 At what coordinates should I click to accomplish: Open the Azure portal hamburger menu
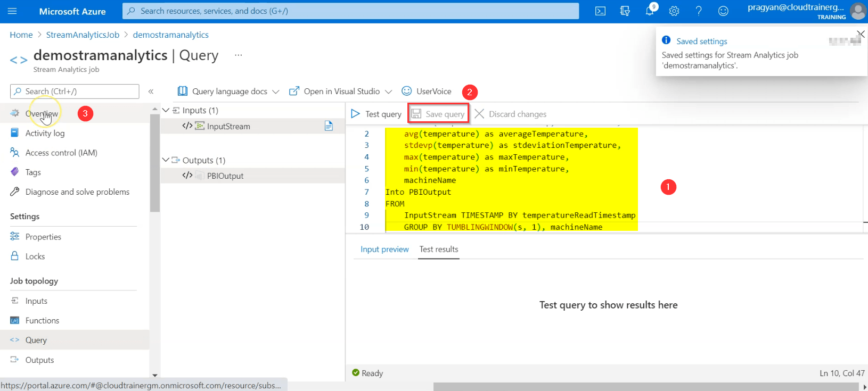[x=12, y=11]
